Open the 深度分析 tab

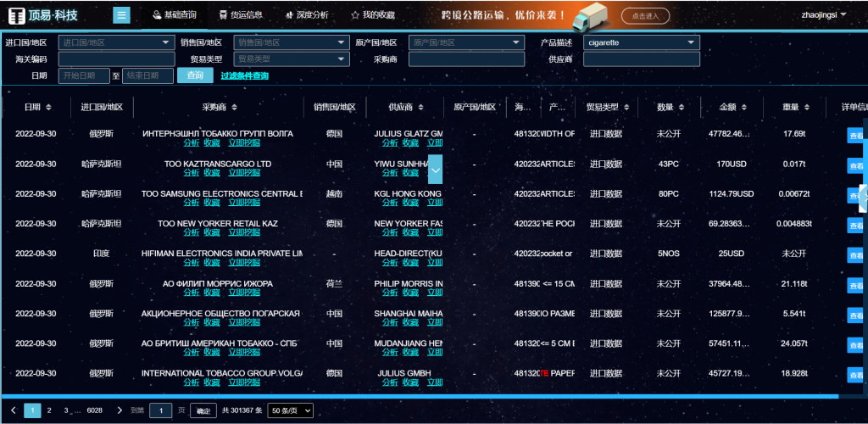(x=305, y=15)
